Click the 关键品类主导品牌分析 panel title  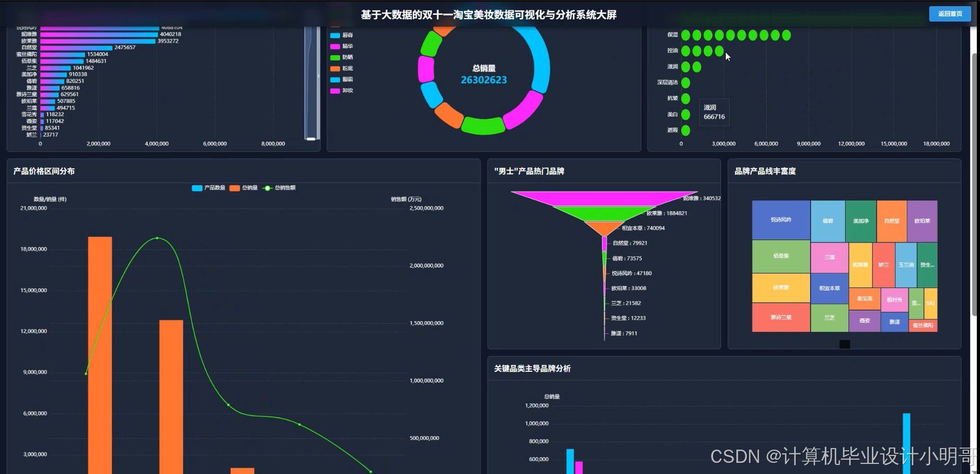[x=532, y=369]
